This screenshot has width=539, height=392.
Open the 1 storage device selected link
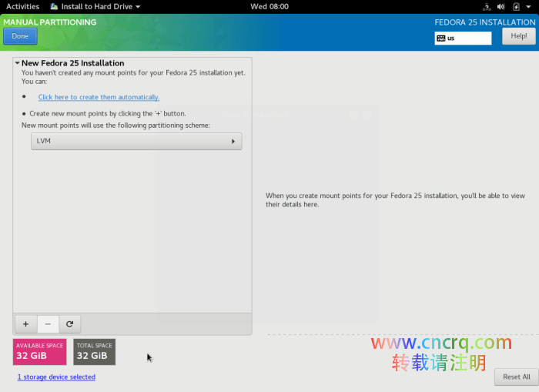[56, 377]
